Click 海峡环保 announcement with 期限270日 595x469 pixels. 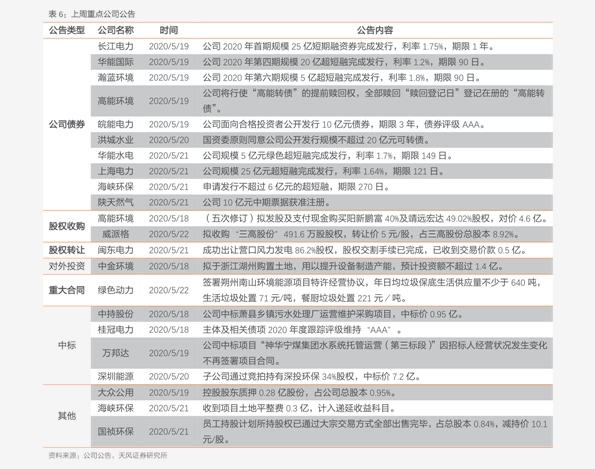(x=296, y=187)
